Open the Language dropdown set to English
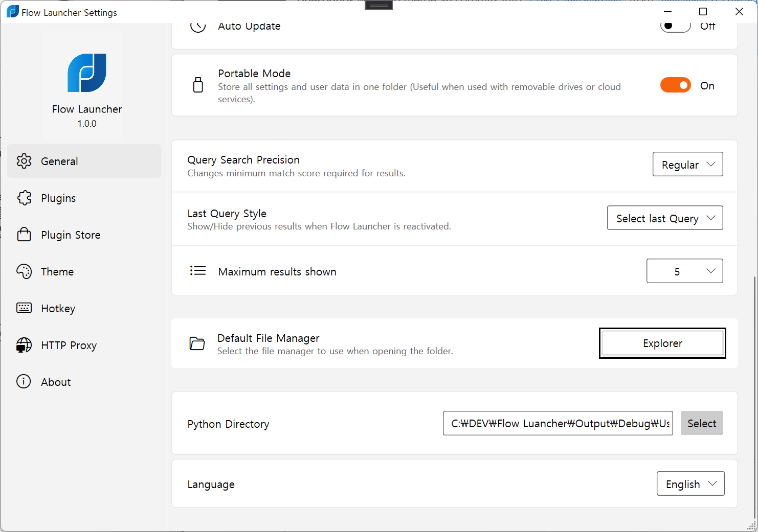This screenshot has height=532, width=758. click(x=690, y=483)
